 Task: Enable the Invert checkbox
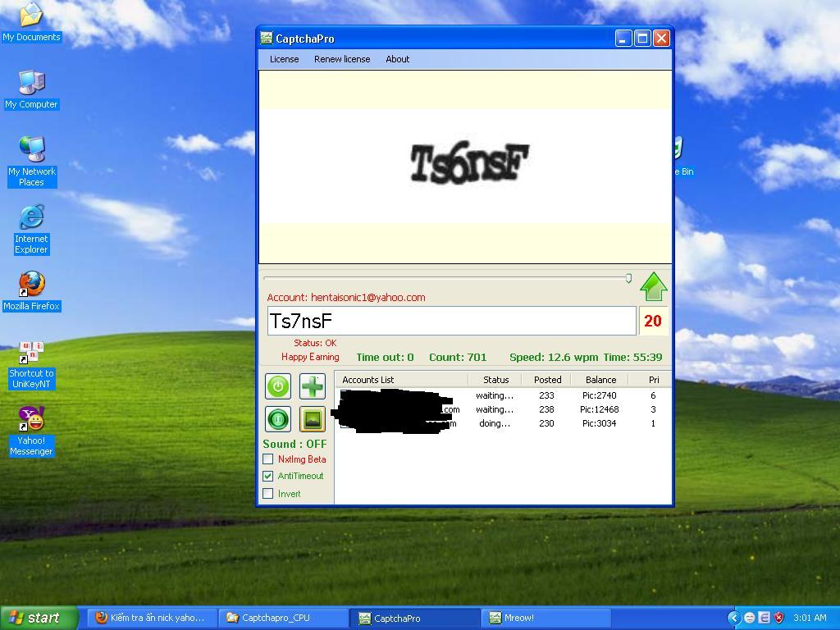268,493
